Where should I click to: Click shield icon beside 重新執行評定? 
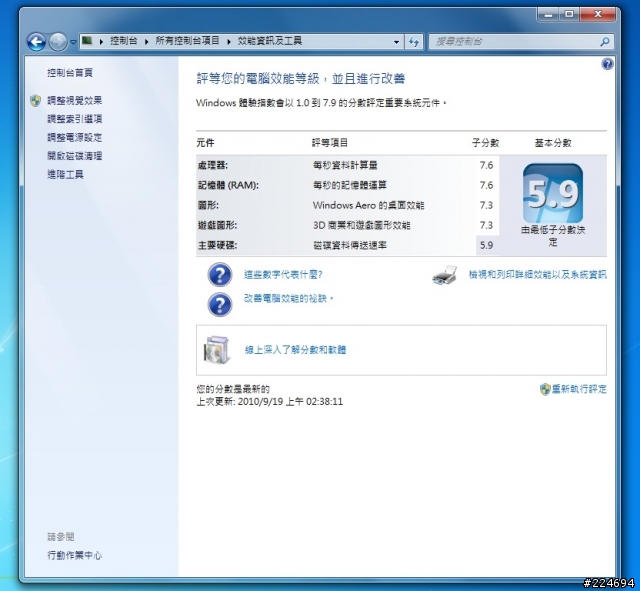(x=545, y=389)
